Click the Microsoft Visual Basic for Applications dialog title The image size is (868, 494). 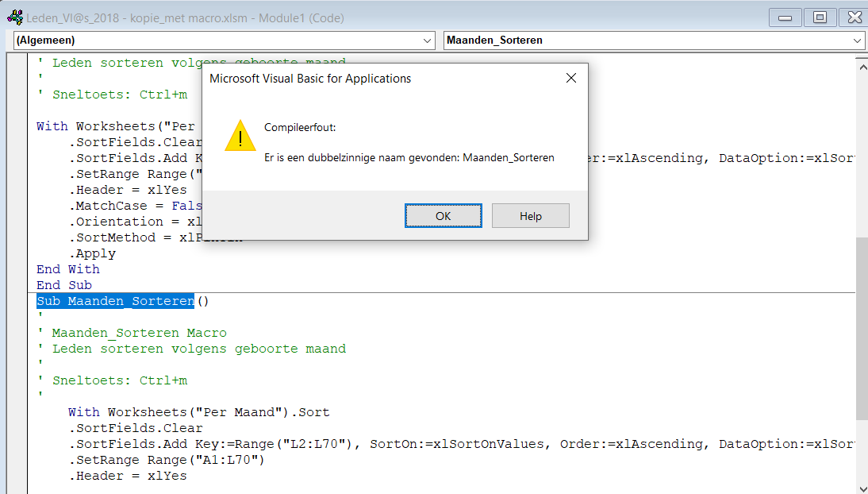[x=310, y=79]
